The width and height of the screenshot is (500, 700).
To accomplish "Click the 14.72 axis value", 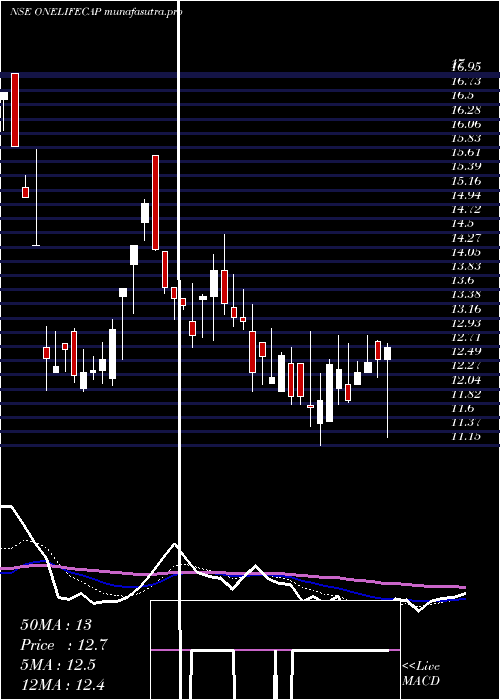I will pyautogui.click(x=466, y=209).
